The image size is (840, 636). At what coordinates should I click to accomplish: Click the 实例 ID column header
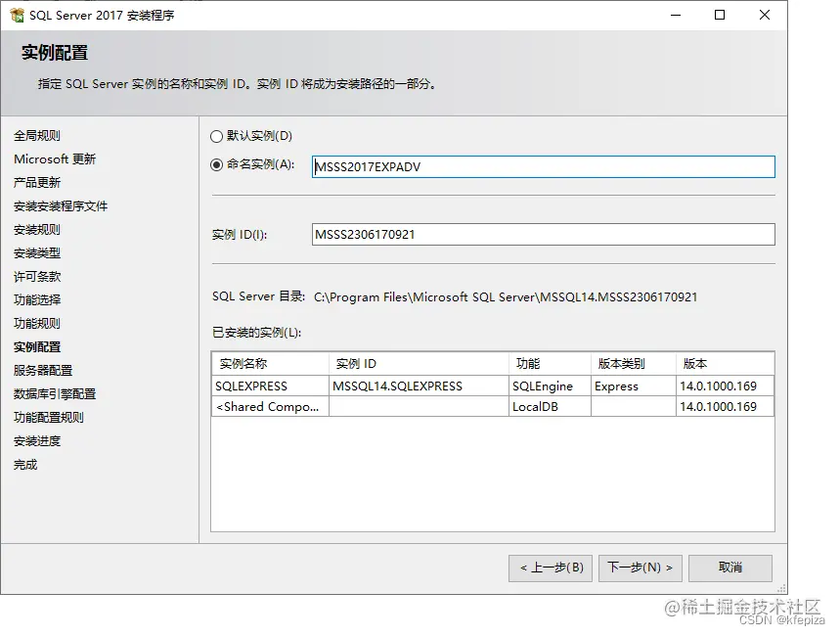419,364
